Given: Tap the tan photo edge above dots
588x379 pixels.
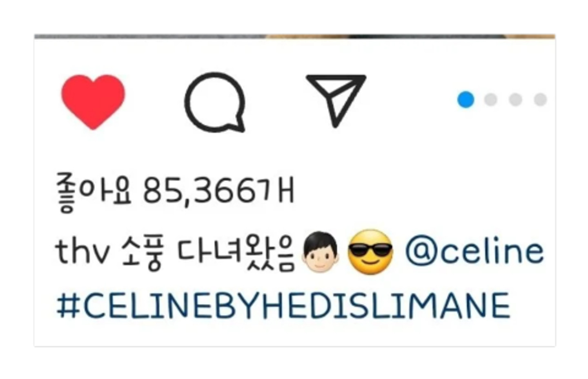Looking at the screenshot, I should pos(531,36).
